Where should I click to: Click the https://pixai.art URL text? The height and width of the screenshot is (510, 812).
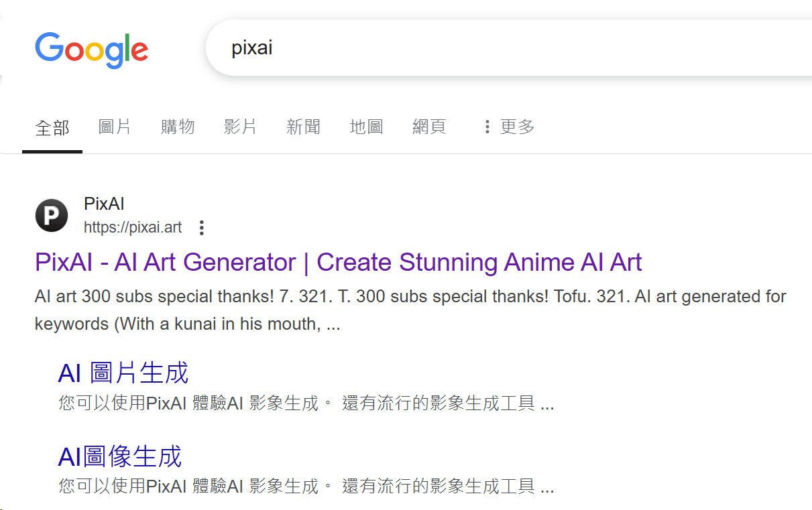click(x=133, y=227)
